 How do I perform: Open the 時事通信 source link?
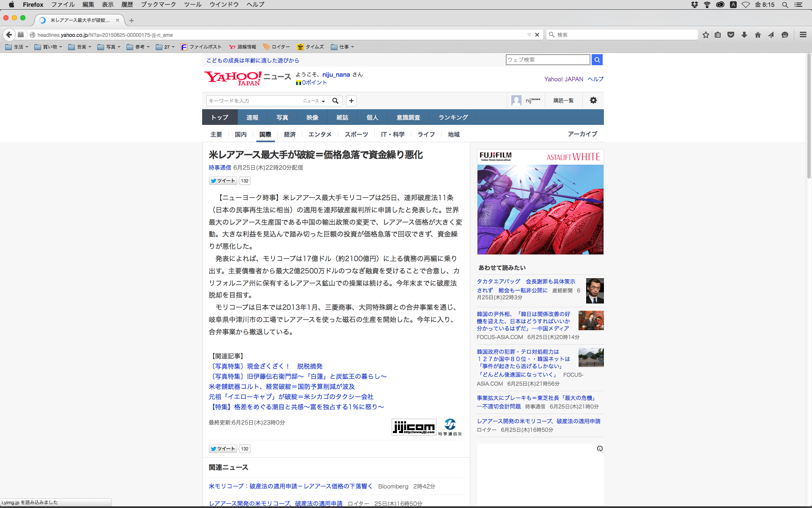pos(219,168)
